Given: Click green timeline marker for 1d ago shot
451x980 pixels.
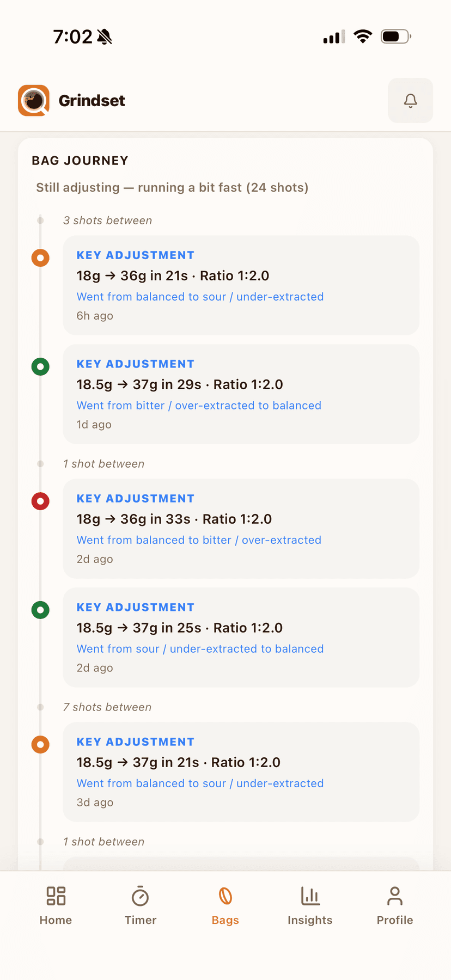Looking at the screenshot, I should pos(40,366).
